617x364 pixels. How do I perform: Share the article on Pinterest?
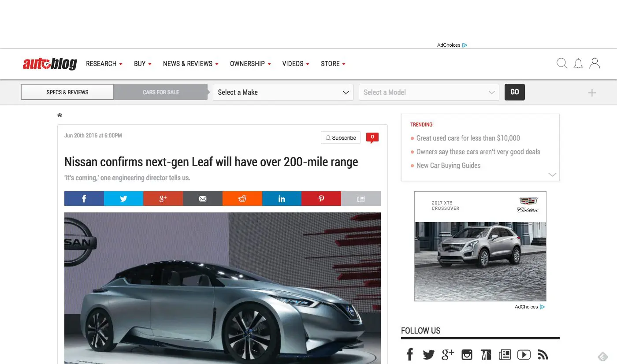(x=321, y=198)
